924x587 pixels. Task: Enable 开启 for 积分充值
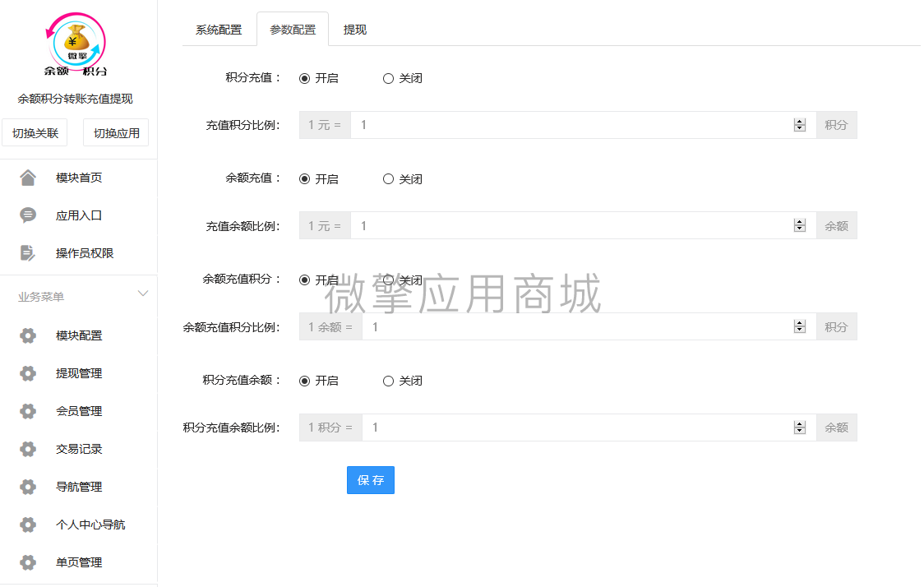[303, 78]
